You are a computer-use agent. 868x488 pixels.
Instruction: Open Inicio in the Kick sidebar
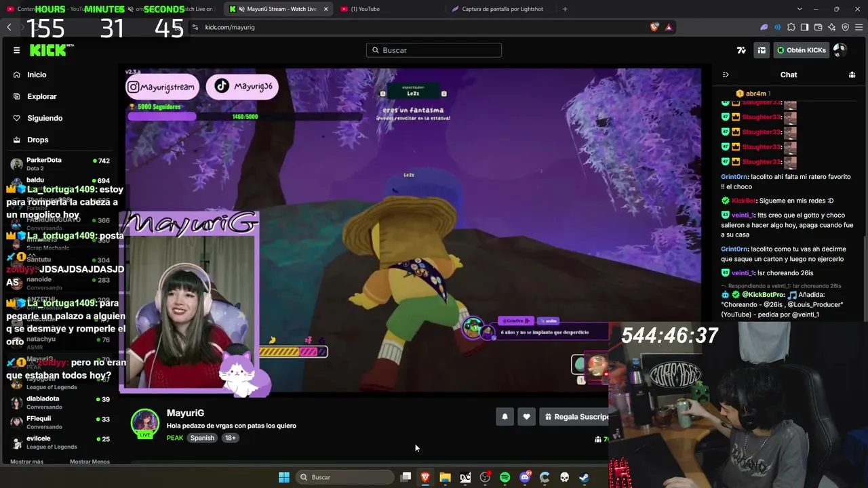click(x=37, y=75)
